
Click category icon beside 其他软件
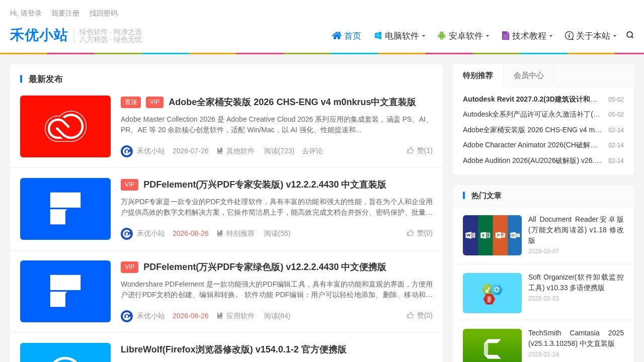point(220,151)
